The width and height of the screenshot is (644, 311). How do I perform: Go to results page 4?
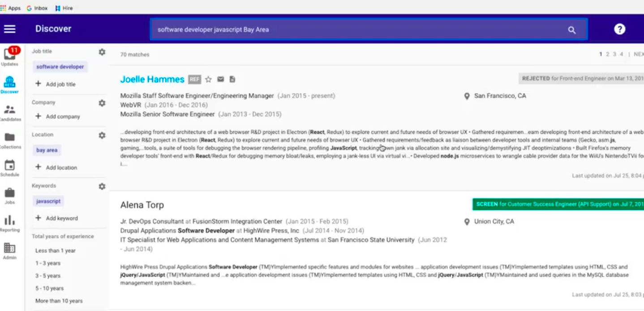[622, 55]
